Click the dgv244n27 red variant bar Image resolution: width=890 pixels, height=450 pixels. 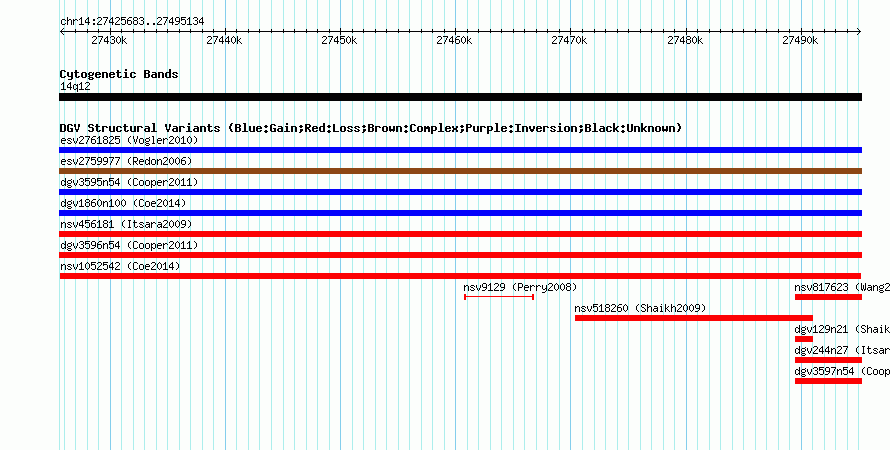click(828, 360)
